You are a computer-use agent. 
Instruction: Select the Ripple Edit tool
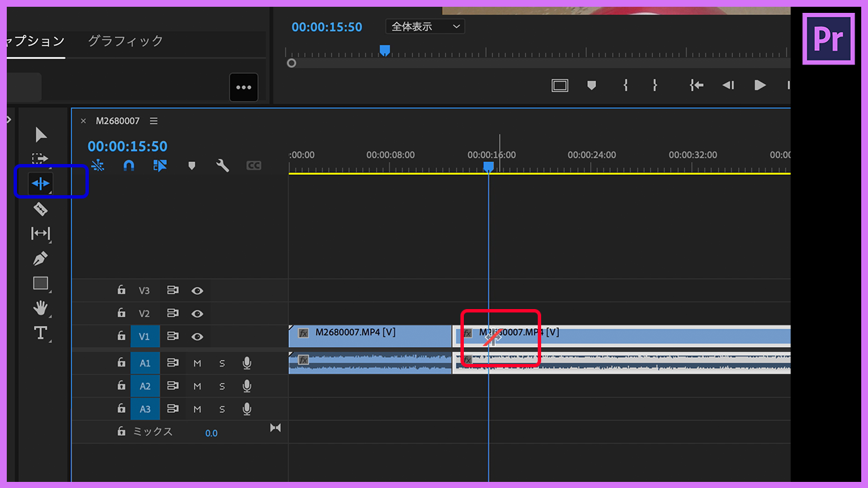(x=40, y=183)
